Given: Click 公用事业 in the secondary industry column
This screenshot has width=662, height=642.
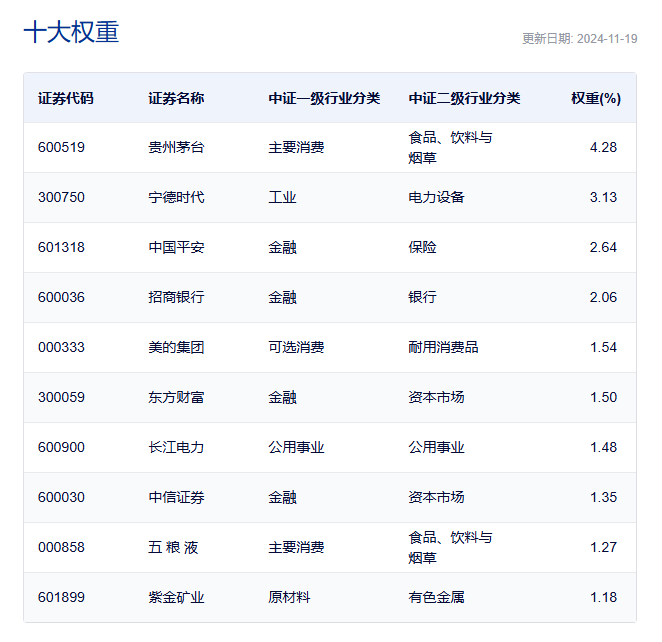Looking at the screenshot, I should 436,447.
